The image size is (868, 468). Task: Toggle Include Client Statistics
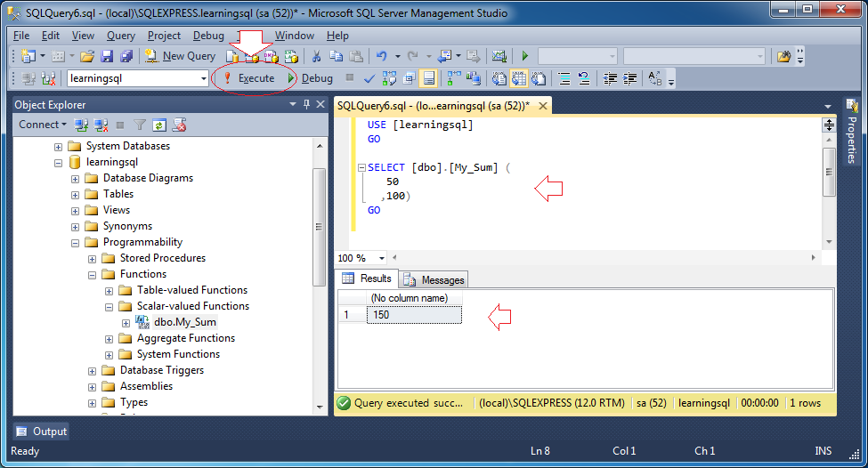point(474,79)
